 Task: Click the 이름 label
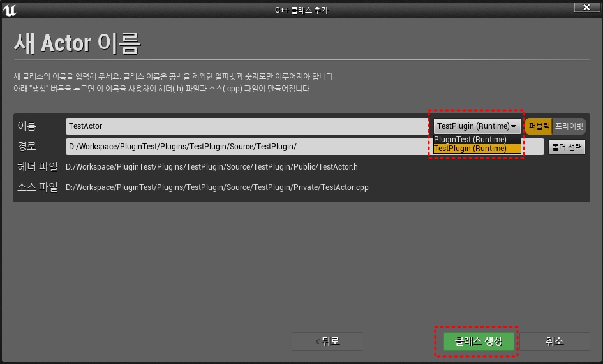27,126
